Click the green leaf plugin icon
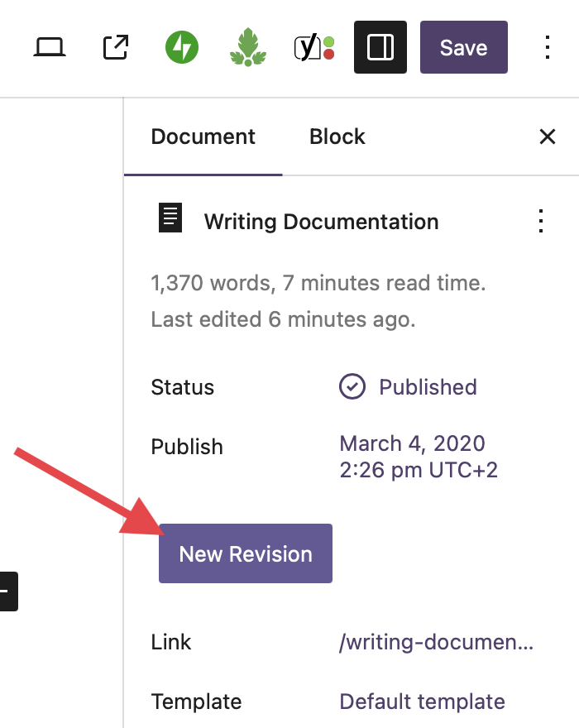The height and width of the screenshot is (728, 579). pos(247,48)
